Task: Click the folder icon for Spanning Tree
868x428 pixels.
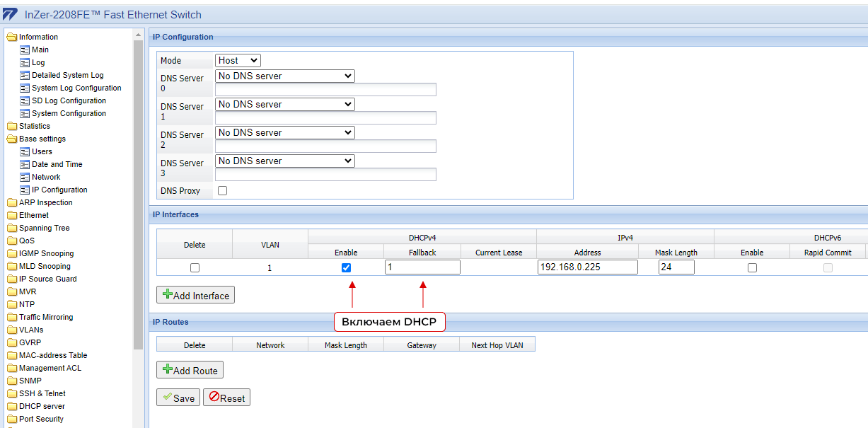Action: pos(11,229)
